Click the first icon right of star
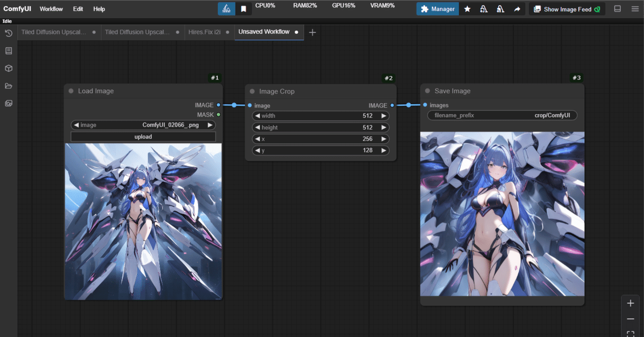 [484, 9]
